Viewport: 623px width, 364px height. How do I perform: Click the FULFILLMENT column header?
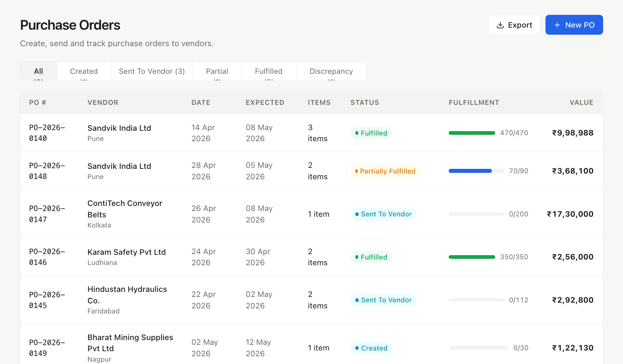[x=474, y=102]
